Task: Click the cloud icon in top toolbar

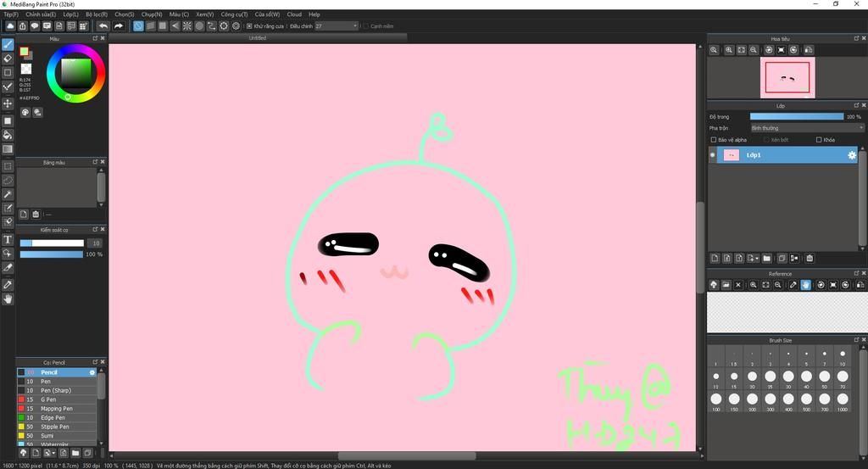Action: tap(10, 26)
